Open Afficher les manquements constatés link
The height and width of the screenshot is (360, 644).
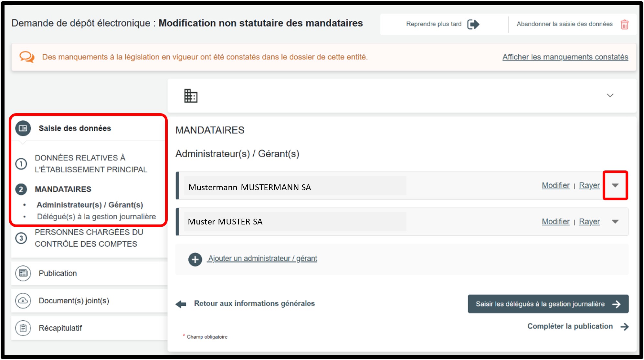pos(565,57)
